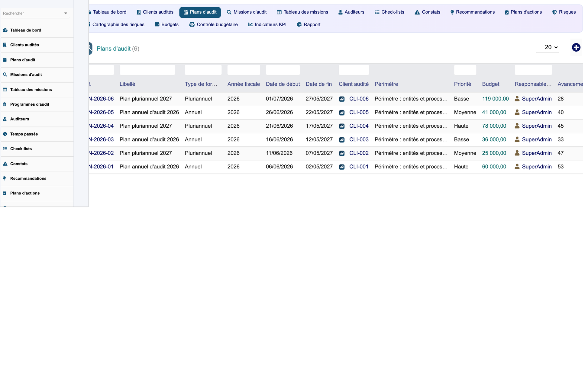Click the Auditeurs person sidebar icon
Image resolution: width=588 pixels, height=367 pixels.
point(5,119)
